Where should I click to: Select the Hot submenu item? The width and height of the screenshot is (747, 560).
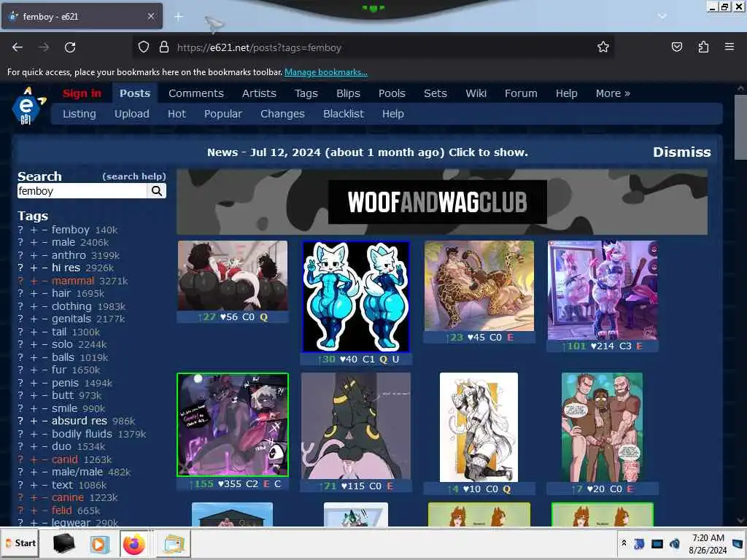(177, 114)
